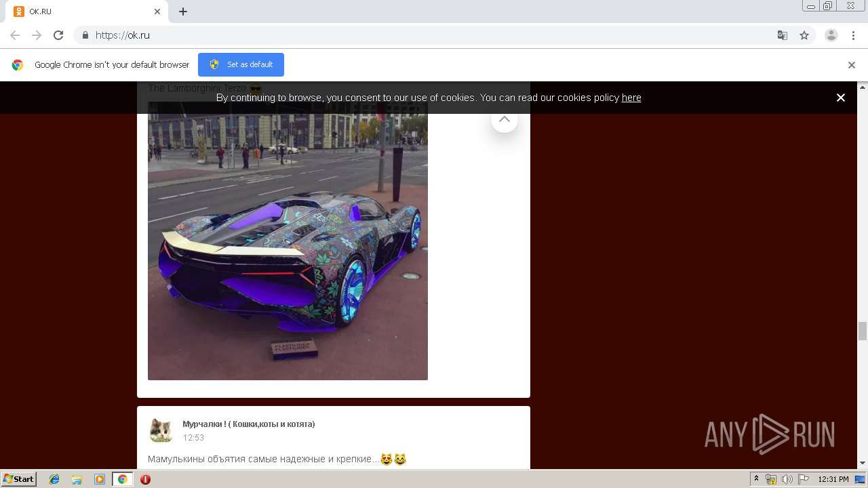Reload the ok.ru page
The width and height of the screenshot is (868, 488).
(58, 35)
